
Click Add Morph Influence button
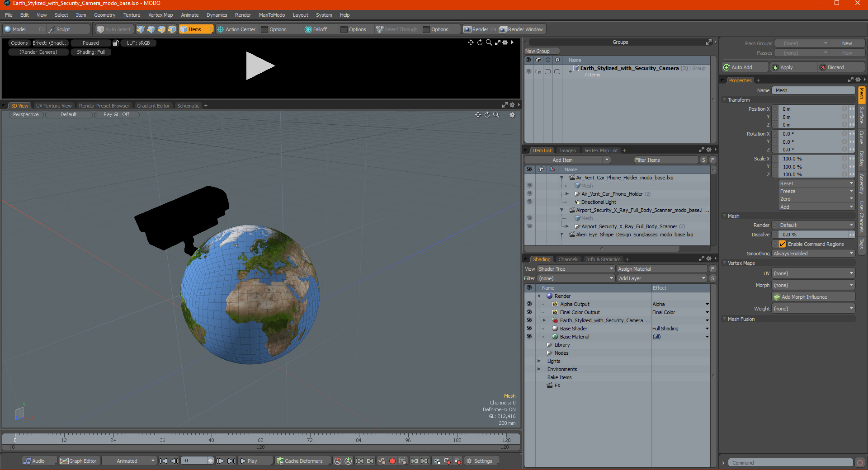pos(813,297)
